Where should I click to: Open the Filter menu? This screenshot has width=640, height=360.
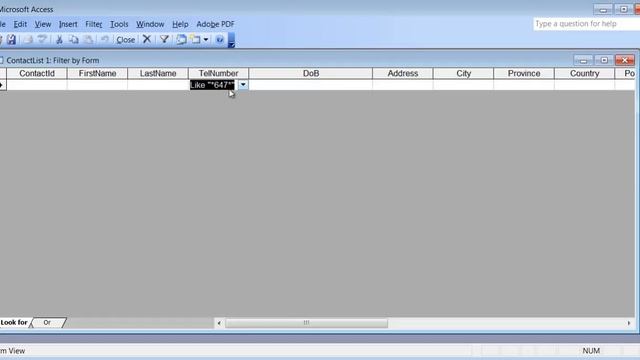pos(93,24)
